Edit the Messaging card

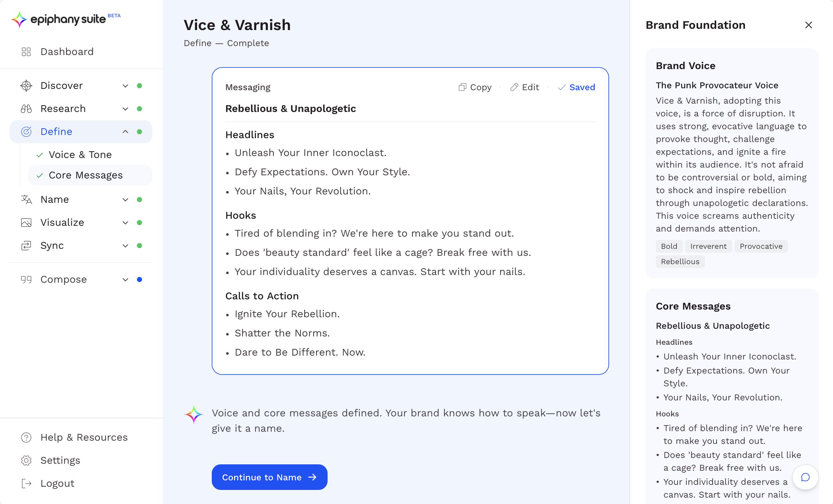click(525, 87)
